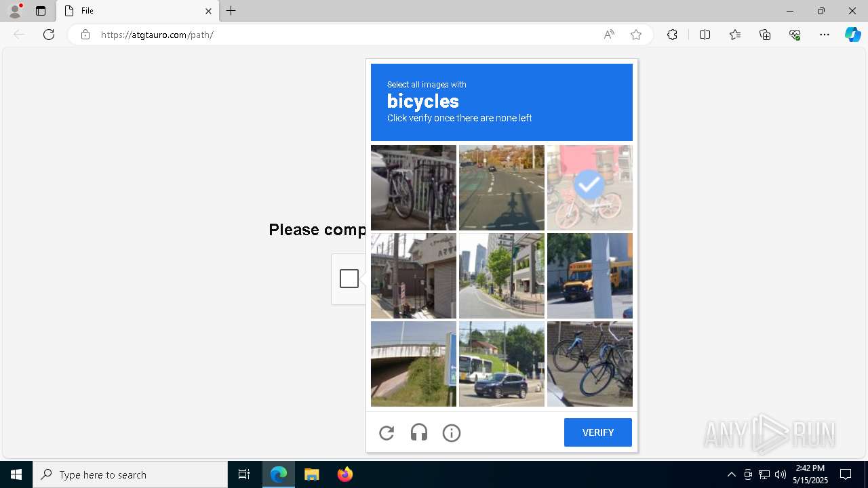Open Browser essentials heart icon
Image resolution: width=868 pixels, height=488 pixels.
click(795, 35)
